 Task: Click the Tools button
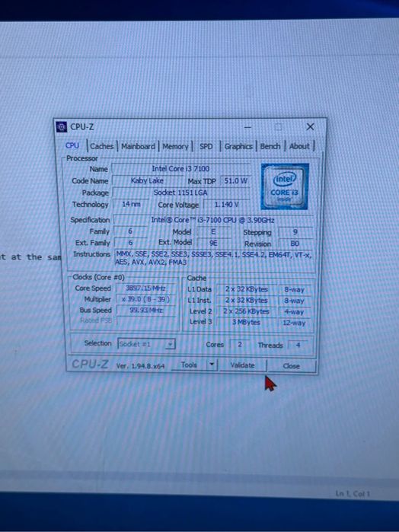189,365
